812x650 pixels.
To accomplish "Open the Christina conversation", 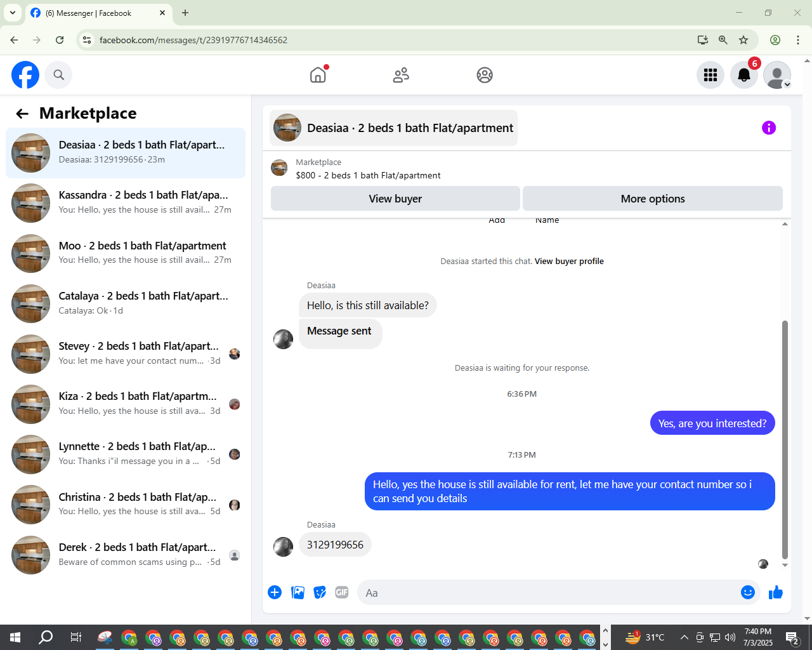I will point(126,505).
